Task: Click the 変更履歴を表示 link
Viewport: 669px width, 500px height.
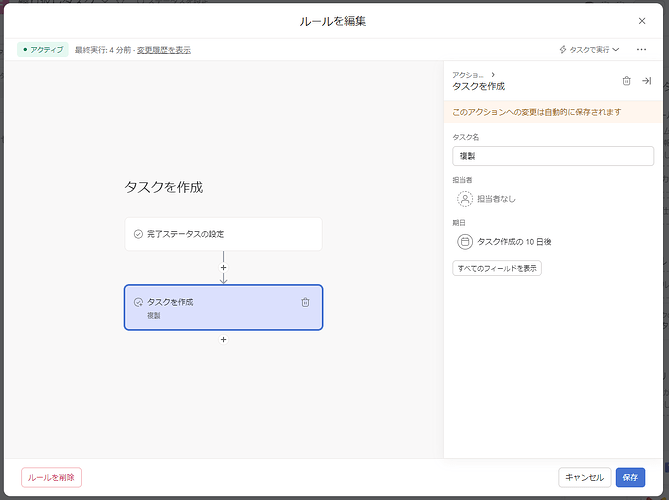Action: (164, 50)
